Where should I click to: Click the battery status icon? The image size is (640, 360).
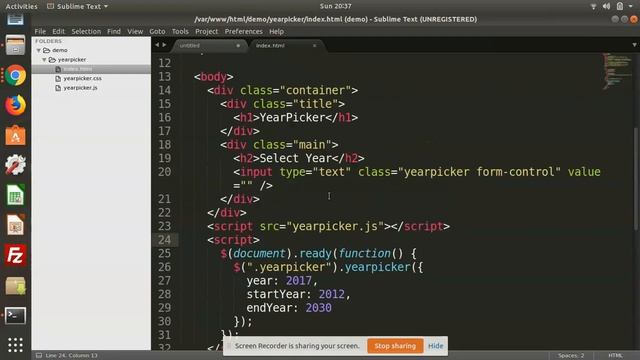coord(620,6)
